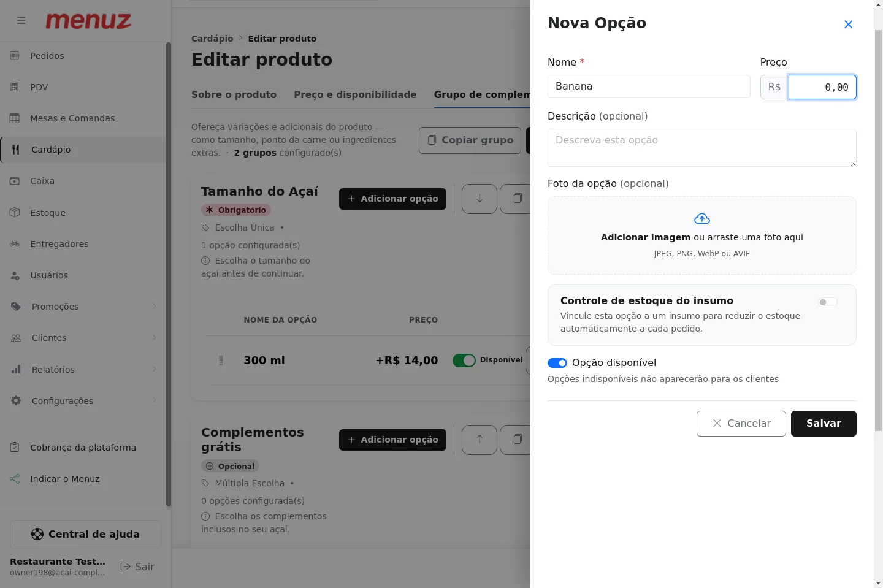Click the panel's vertical scrollbar
883x588 pixels.
coord(878,230)
